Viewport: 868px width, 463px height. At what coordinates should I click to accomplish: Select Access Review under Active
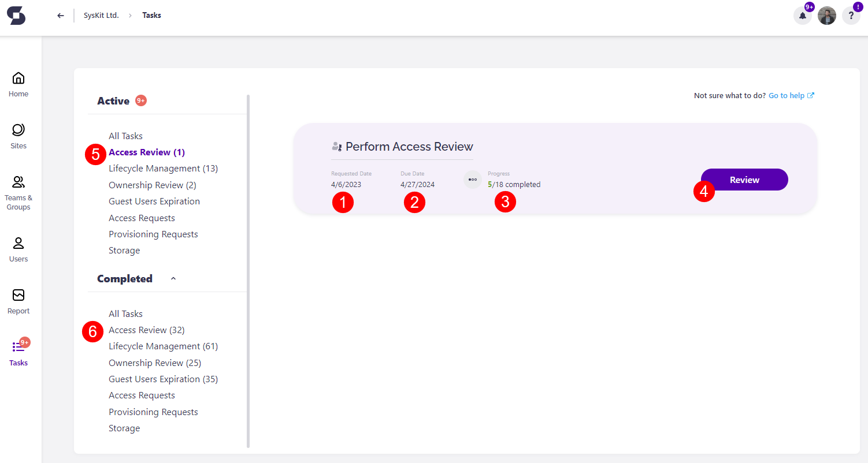(x=146, y=152)
